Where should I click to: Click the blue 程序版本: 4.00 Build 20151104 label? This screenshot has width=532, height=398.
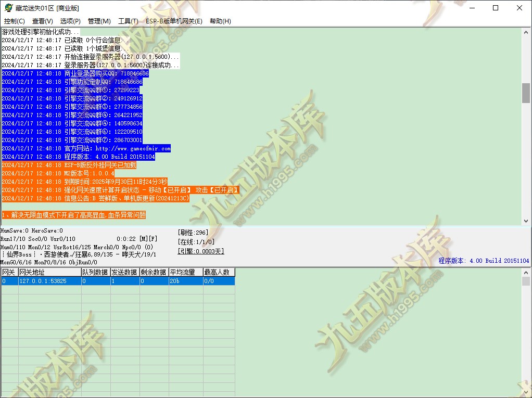(x=484, y=261)
